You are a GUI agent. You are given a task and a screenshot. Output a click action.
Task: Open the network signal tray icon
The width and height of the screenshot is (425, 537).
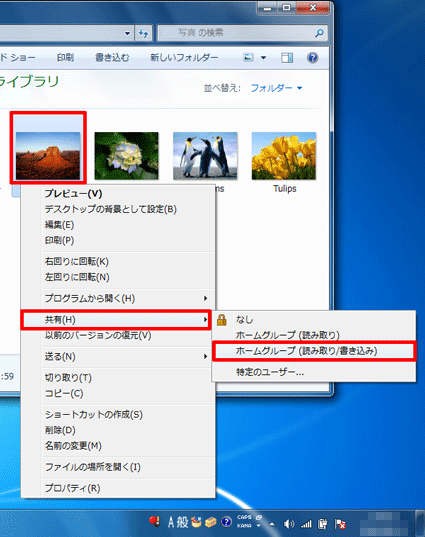(x=306, y=524)
